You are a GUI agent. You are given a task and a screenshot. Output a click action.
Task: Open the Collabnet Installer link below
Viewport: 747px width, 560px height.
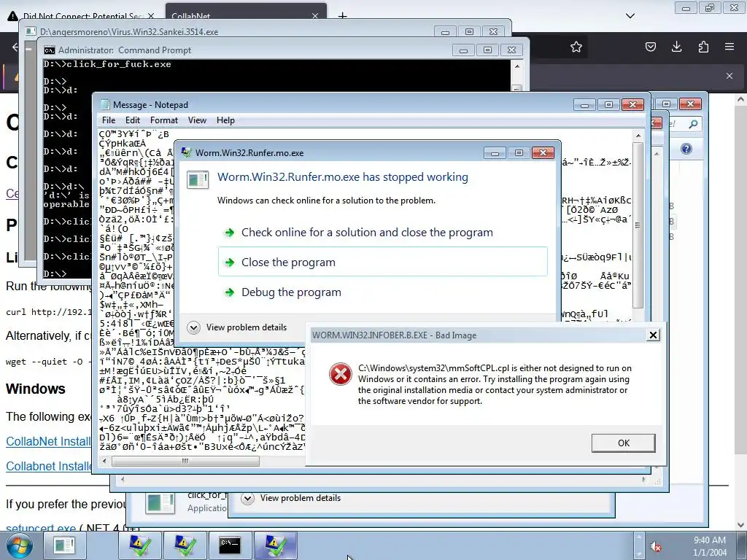49,466
